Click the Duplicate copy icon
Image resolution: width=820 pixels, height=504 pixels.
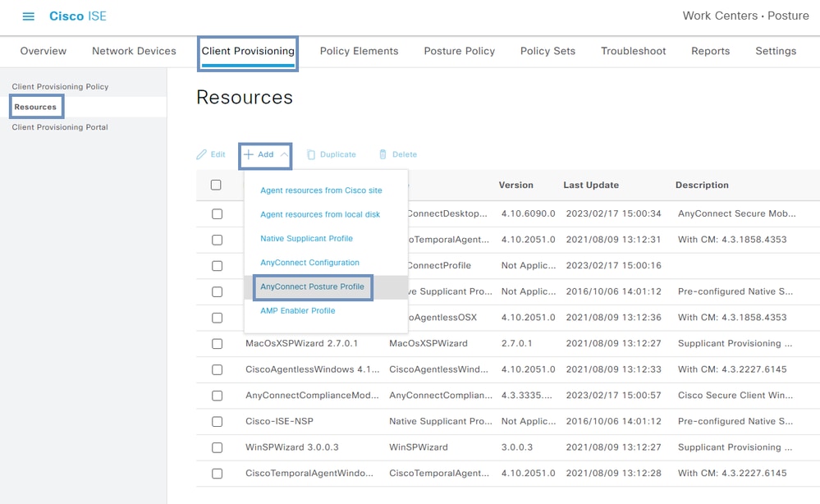click(x=310, y=154)
